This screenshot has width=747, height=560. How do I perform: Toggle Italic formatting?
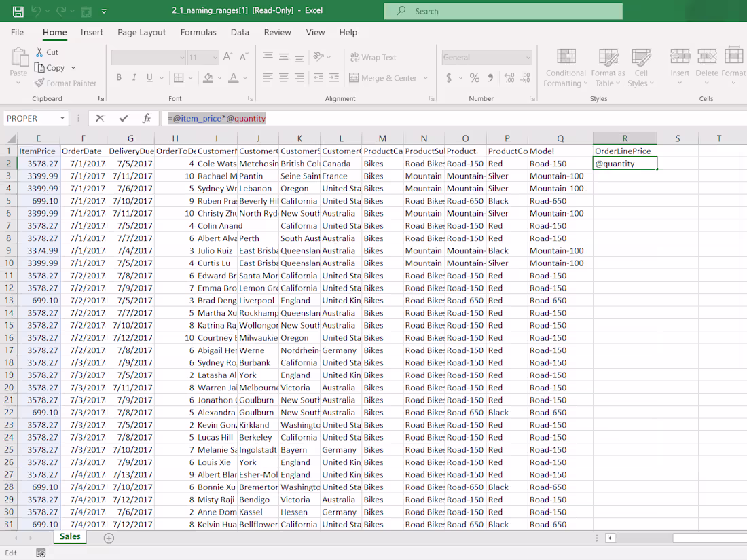[x=134, y=78]
